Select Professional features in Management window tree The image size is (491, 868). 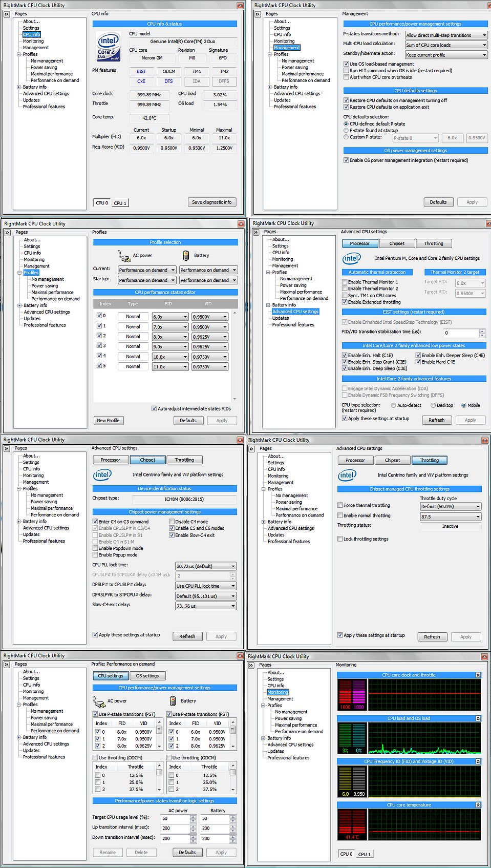295,107
